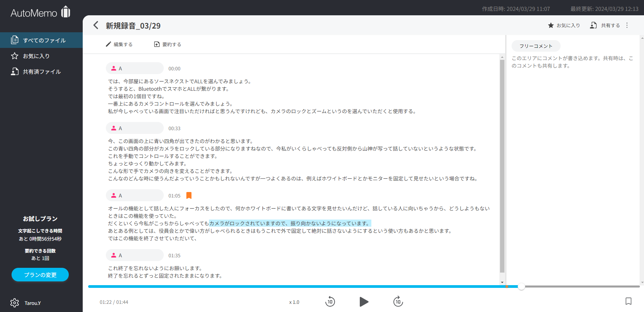
Task: Click 要約する summarize button
Action: (167, 45)
